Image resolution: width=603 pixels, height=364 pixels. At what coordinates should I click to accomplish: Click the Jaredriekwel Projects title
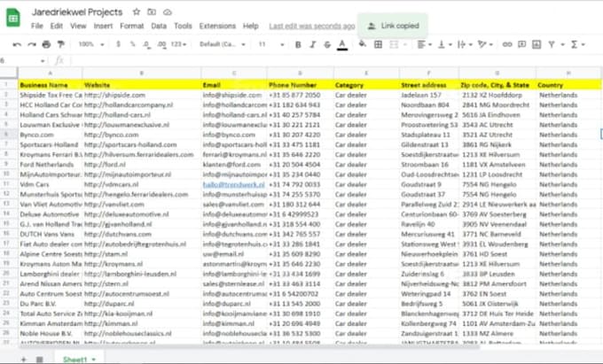click(x=77, y=12)
